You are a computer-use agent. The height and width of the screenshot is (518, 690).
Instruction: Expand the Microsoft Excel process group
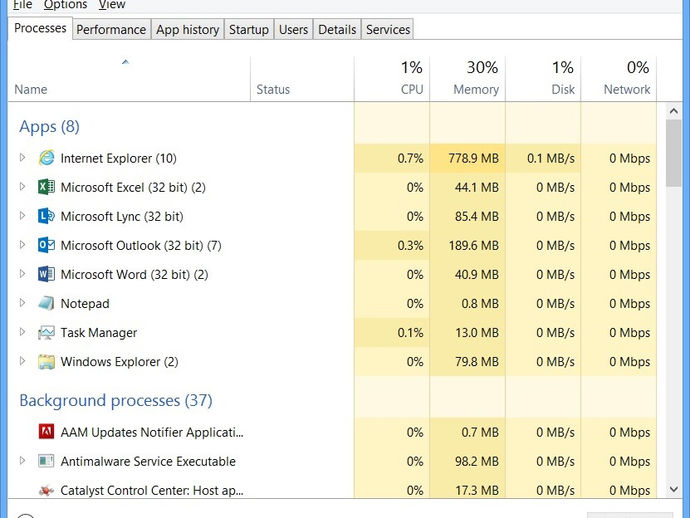click(22, 186)
